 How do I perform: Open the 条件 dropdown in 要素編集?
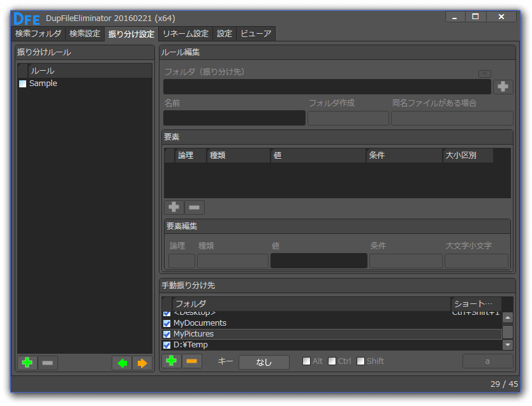(x=406, y=261)
